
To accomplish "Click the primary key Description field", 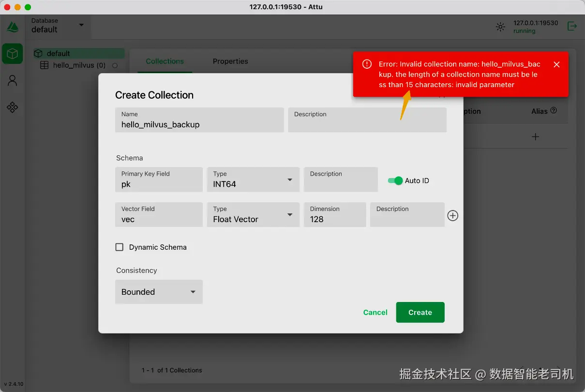I will (341, 180).
